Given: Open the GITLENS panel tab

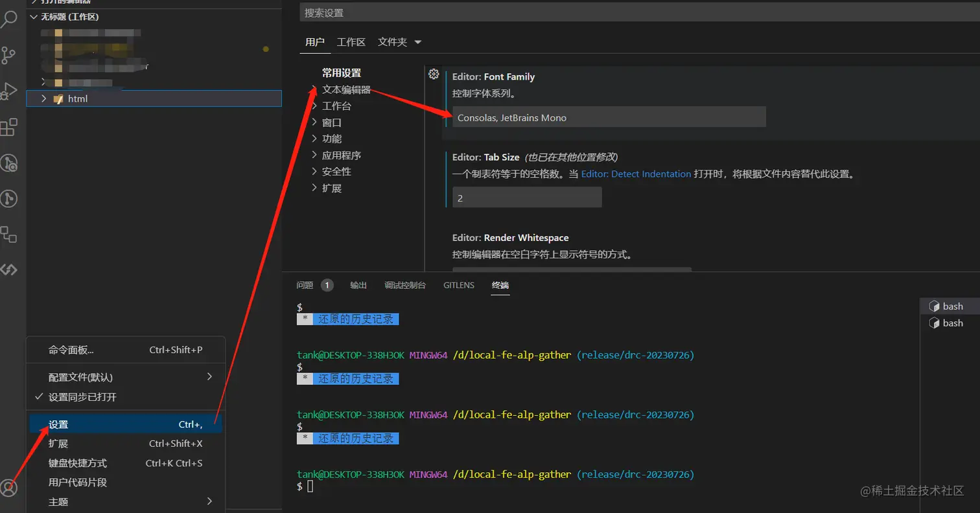Looking at the screenshot, I should [459, 285].
